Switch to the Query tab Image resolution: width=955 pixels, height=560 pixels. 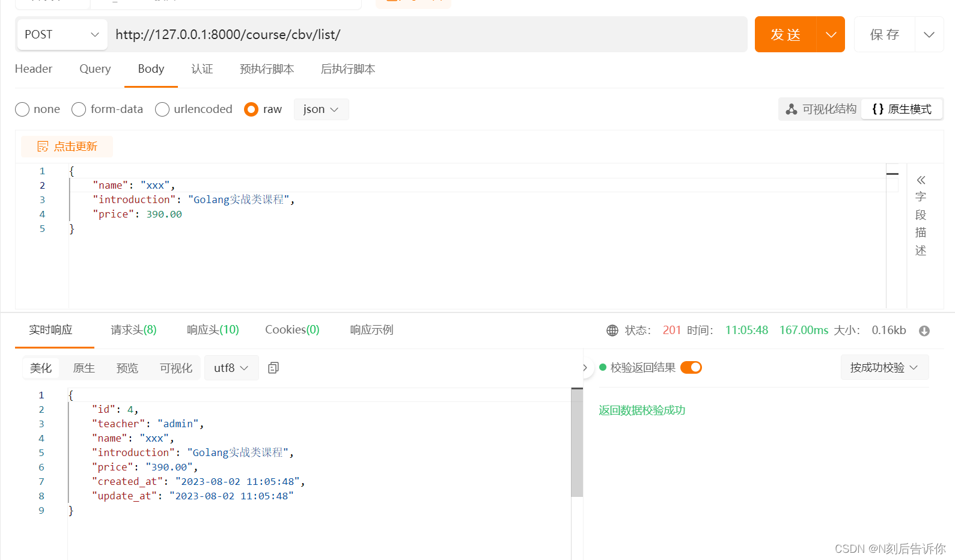(x=95, y=69)
